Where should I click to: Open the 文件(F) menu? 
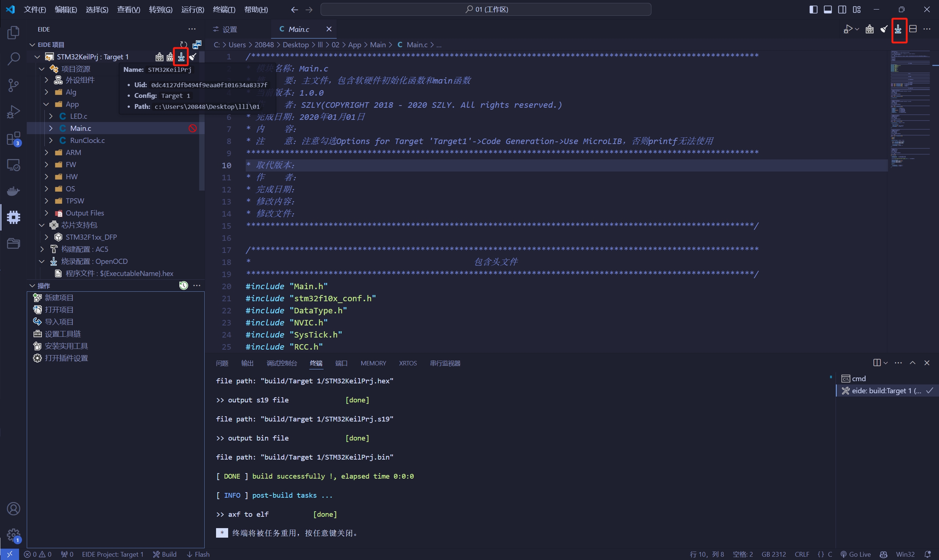point(35,10)
